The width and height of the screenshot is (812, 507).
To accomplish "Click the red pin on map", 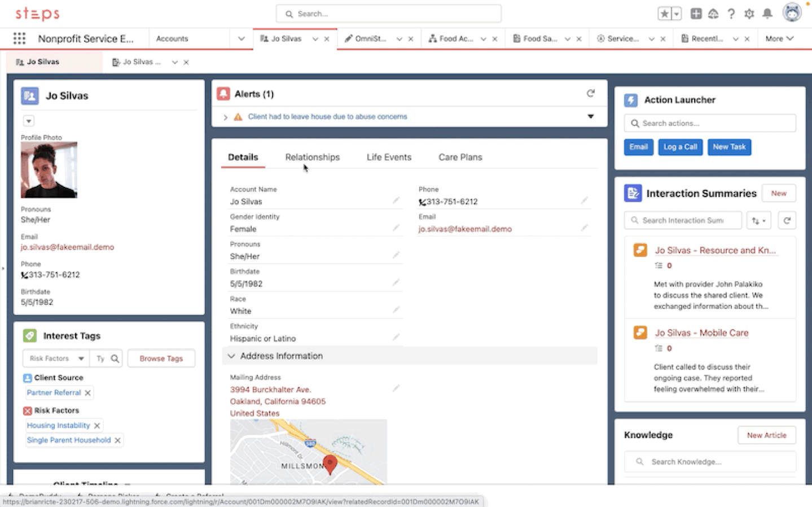I will click(x=330, y=464).
